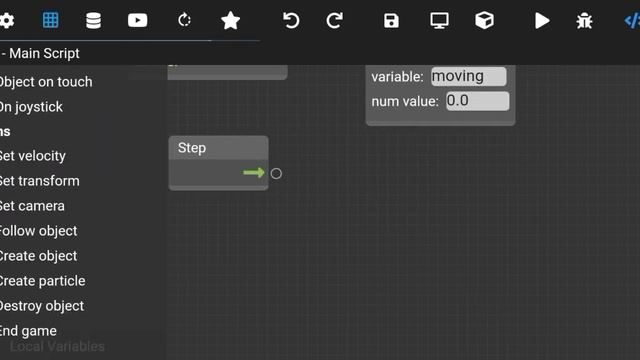
Task: Select the grid script editor icon
Action: pos(51,20)
